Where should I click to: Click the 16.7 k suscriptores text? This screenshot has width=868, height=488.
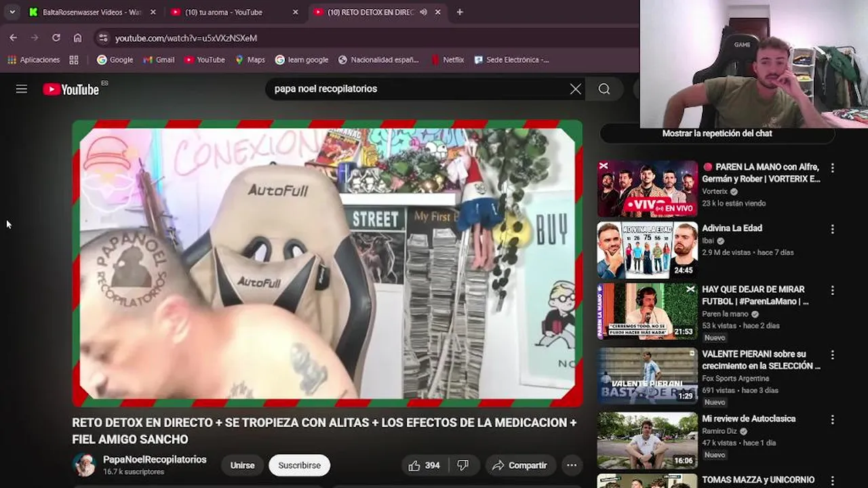click(x=134, y=472)
